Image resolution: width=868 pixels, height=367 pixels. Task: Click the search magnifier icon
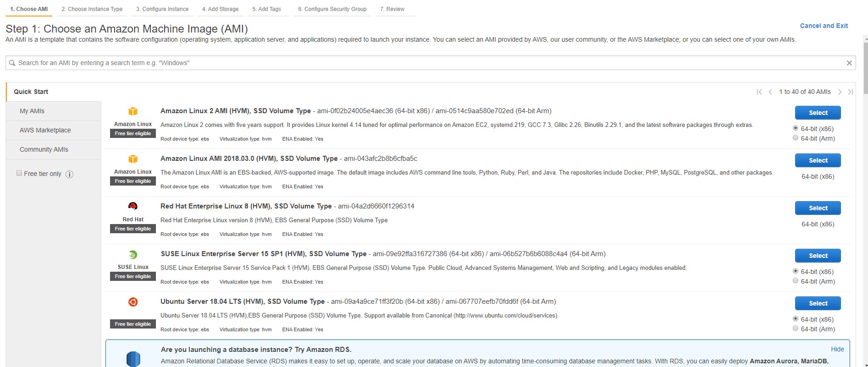pos(12,63)
